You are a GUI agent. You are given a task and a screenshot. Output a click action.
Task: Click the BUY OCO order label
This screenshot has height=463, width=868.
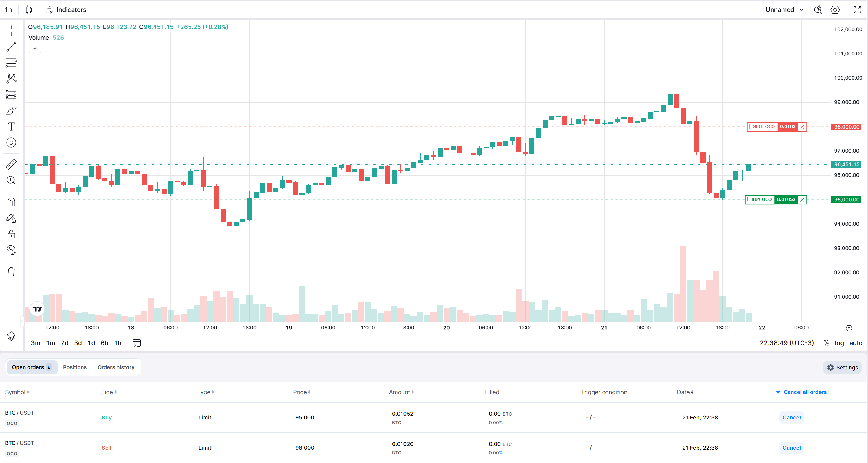click(761, 200)
